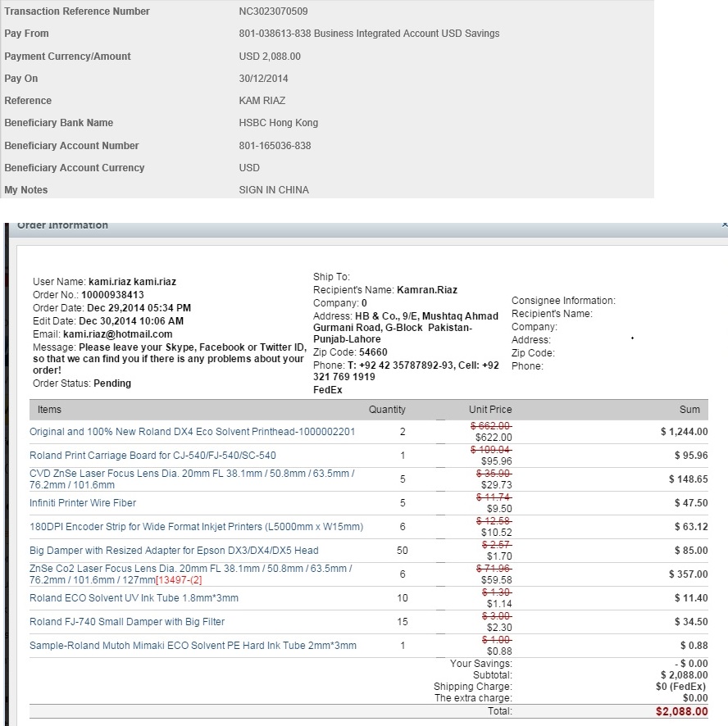728x726 pixels.
Task: Select beneficiary account number 801-165036-838
Action: click(x=275, y=146)
